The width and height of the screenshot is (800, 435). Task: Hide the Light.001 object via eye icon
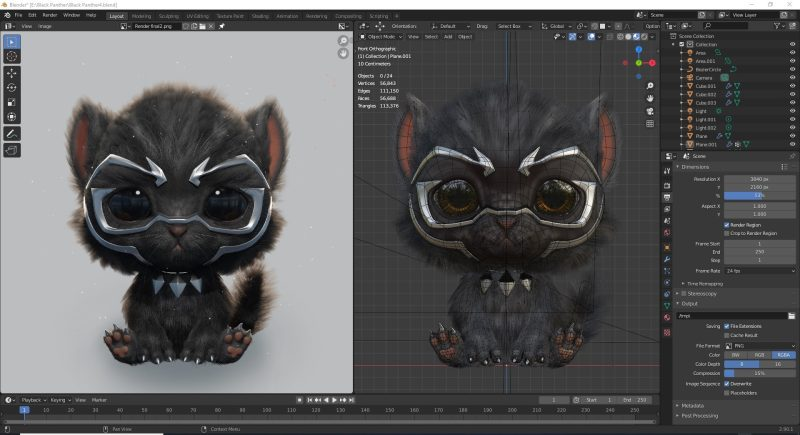point(792,119)
